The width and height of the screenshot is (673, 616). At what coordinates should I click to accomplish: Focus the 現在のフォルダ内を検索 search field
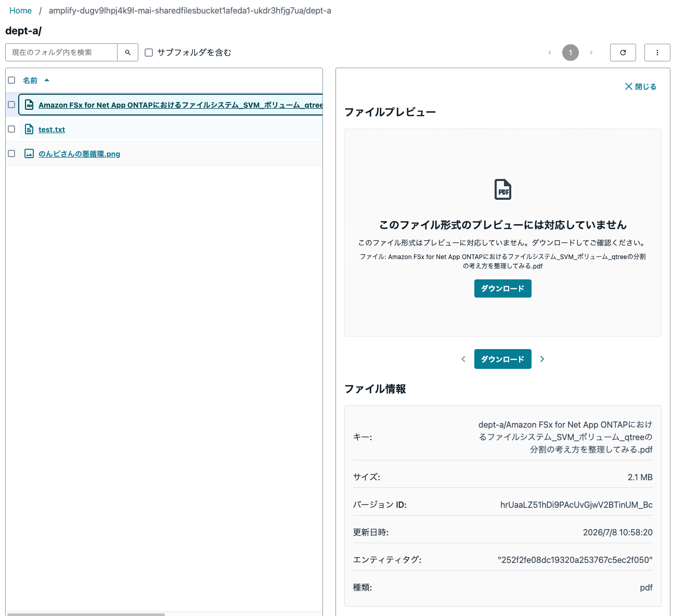[61, 53]
